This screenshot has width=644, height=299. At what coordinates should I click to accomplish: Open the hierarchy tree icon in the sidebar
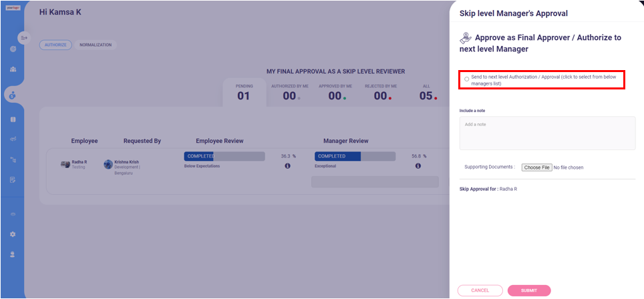tap(13, 160)
